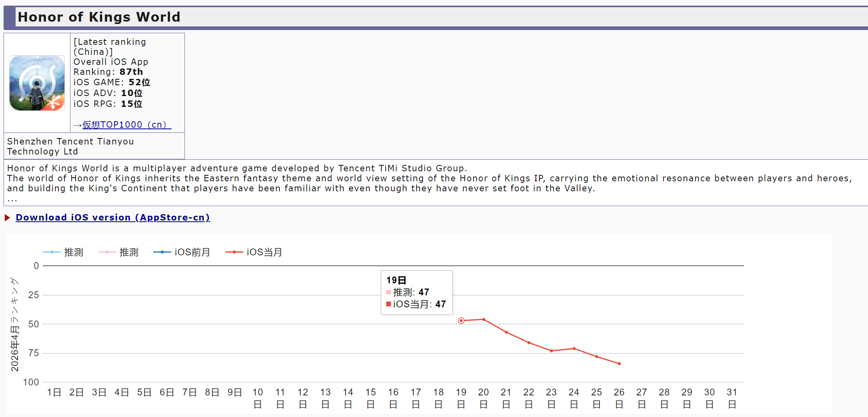The height and width of the screenshot is (417, 868).
Task: Click the '31日' date label on the x-axis
Action: pos(732,398)
